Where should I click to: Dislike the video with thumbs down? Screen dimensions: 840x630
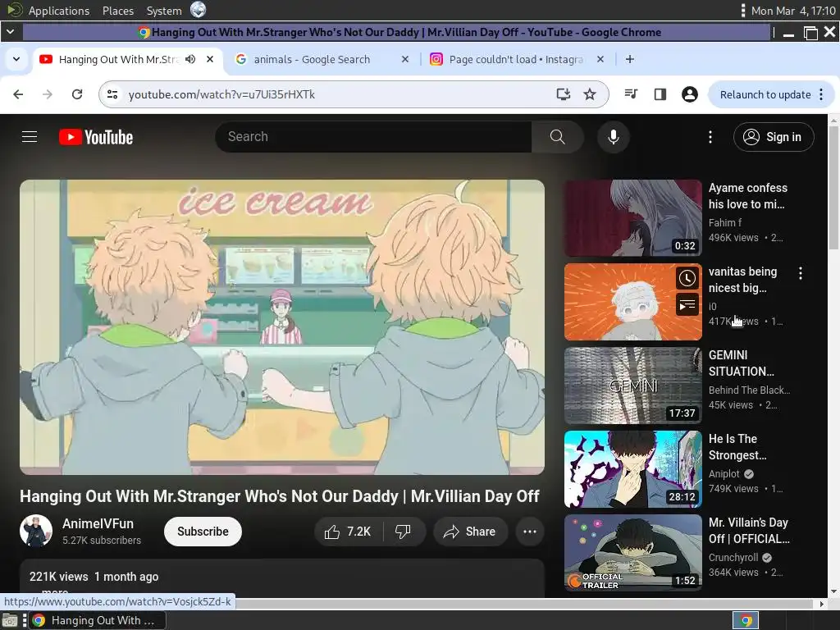(x=403, y=532)
